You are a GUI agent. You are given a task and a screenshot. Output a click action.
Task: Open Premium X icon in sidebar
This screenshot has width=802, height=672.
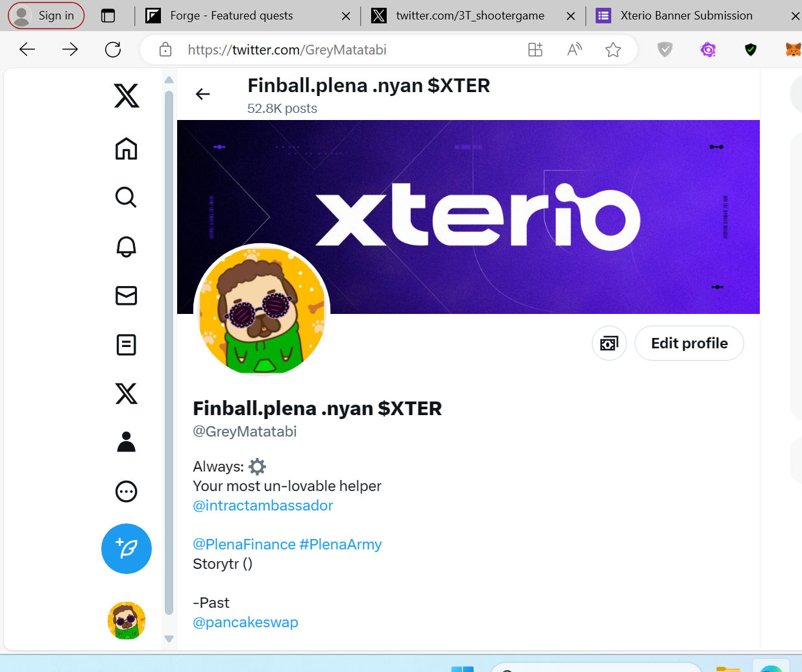[126, 393]
